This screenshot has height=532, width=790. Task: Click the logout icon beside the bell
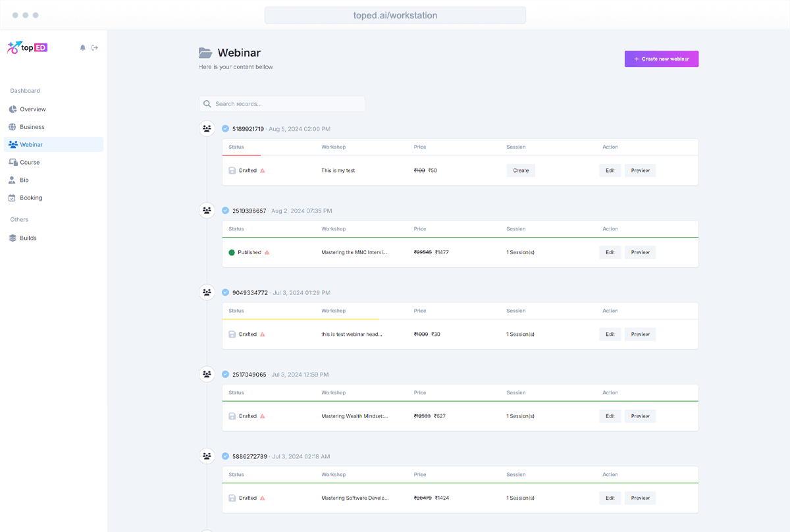(95, 47)
